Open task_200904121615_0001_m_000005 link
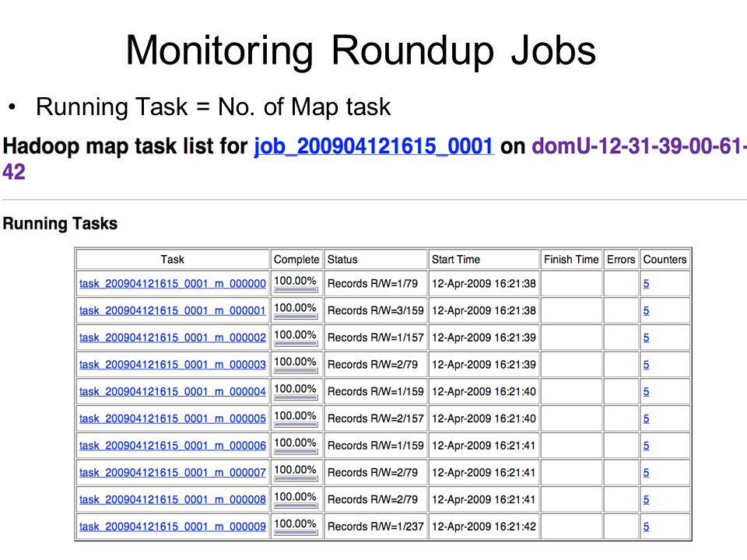This screenshot has height=560, width=747. tap(173, 419)
